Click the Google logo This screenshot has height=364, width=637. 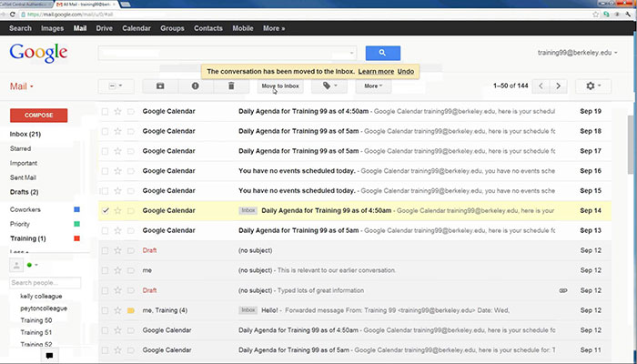click(x=38, y=54)
